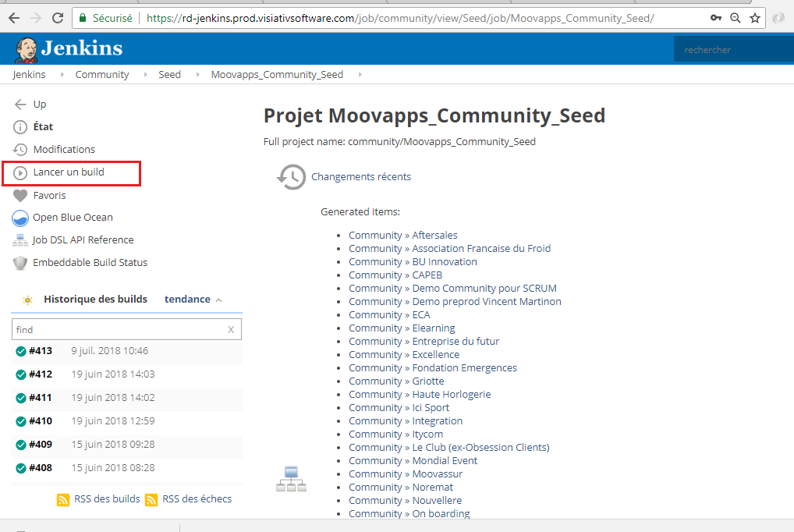Click the browser forward arrow
Viewport: 794px width, 532px height.
[35, 18]
